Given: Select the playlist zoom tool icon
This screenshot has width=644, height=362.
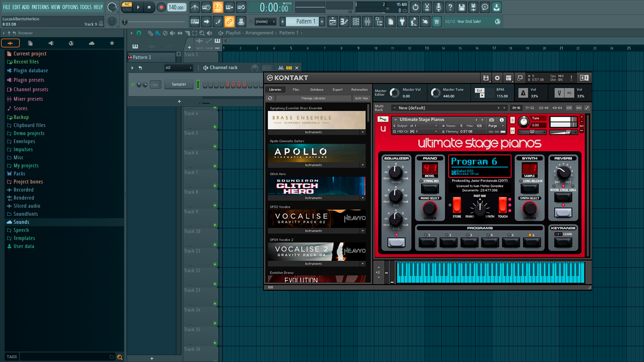Looking at the screenshot, I should pos(202,33).
